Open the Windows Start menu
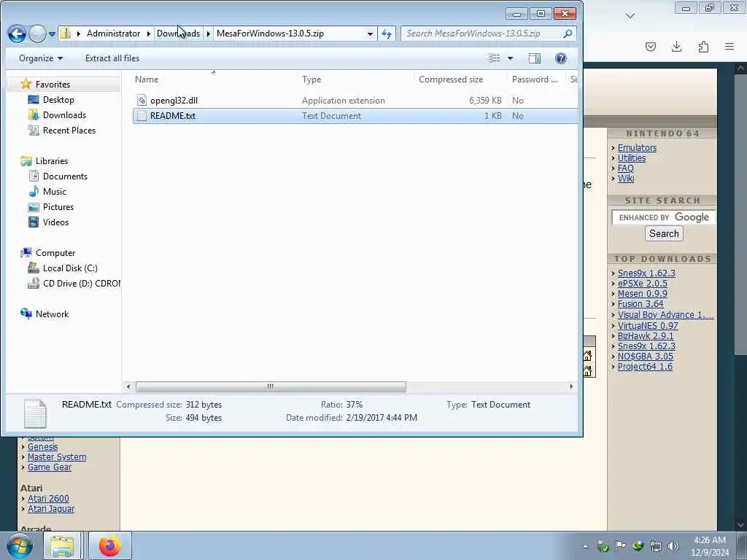This screenshot has width=747, height=560. point(19,545)
